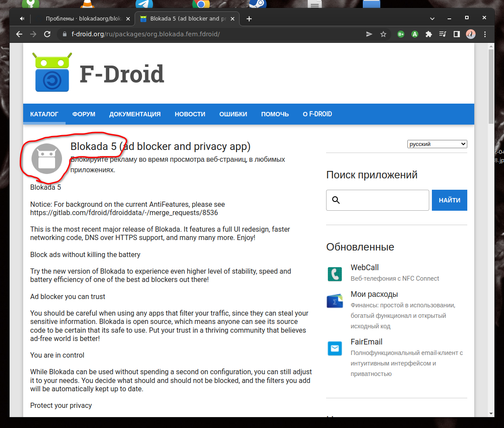Focus the app search input field

pos(378,200)
